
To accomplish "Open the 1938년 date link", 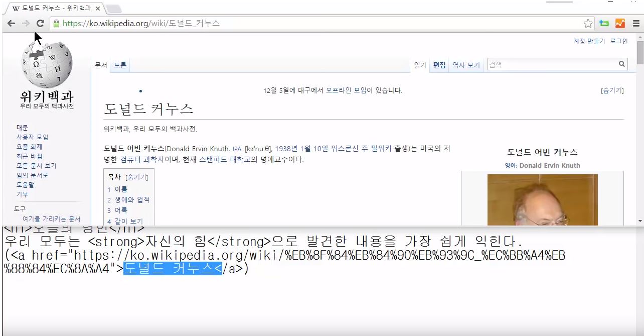I will click(286, 149).
